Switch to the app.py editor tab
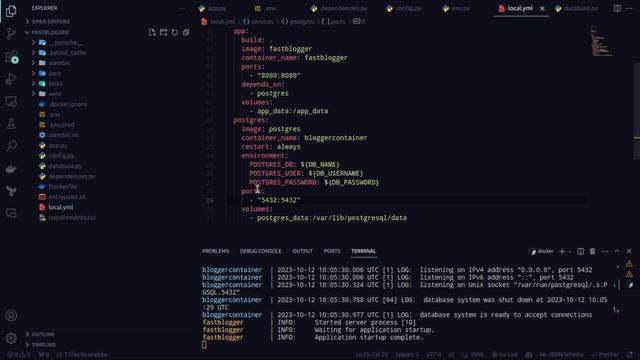Viewport: 640px width, 360px height. pyautogui.click(x=213, y=8)
